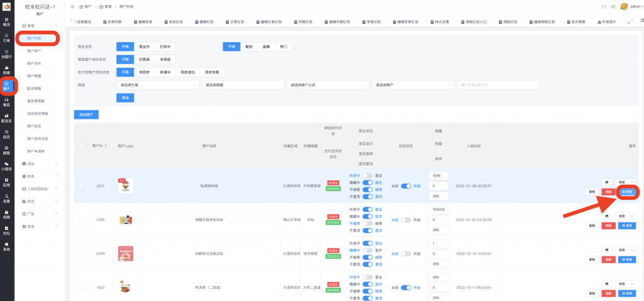
Task: Open the 请选择代理 dropdown
Action: (x=158, y=84)
